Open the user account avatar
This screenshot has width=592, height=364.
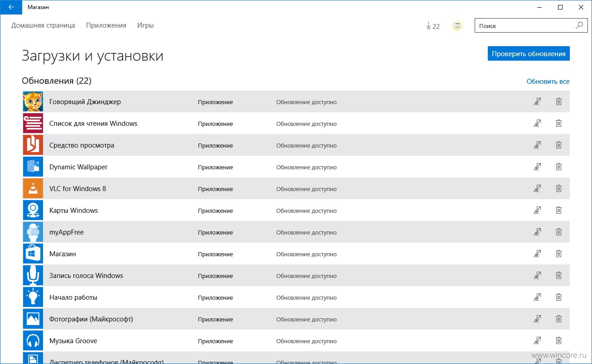[x=457, y=26]
